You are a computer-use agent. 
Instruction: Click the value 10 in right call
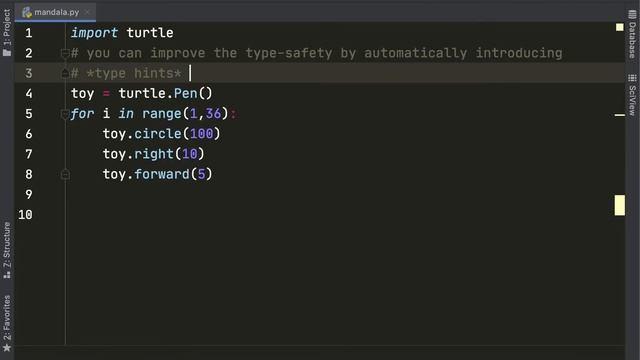190,154
